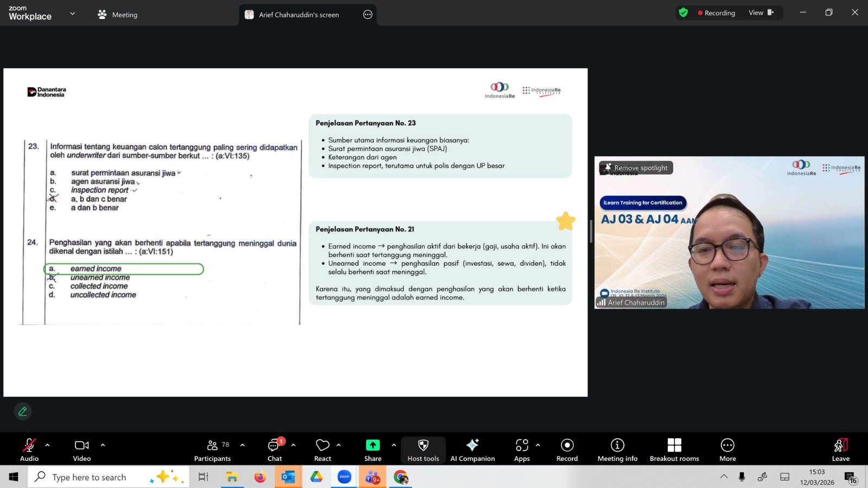This screenshot has height=488, width=868.
Task: Open the Chat panel
Action: pyautogui.click(x=275, y=450)
